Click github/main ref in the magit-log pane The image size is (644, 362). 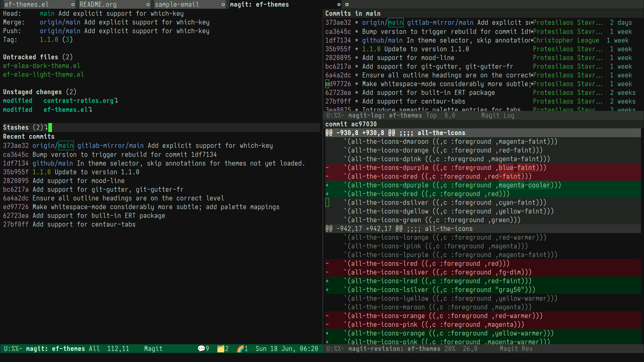click(382, 40)
